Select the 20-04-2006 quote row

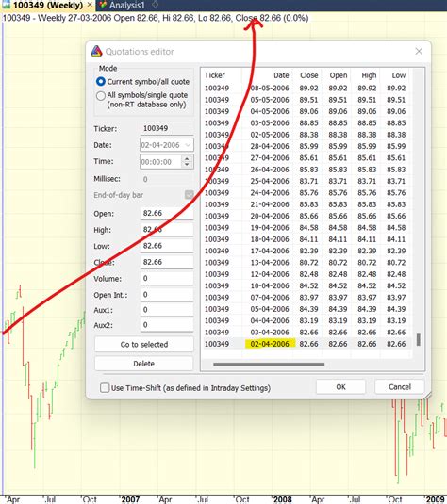(x=306, y=216)
